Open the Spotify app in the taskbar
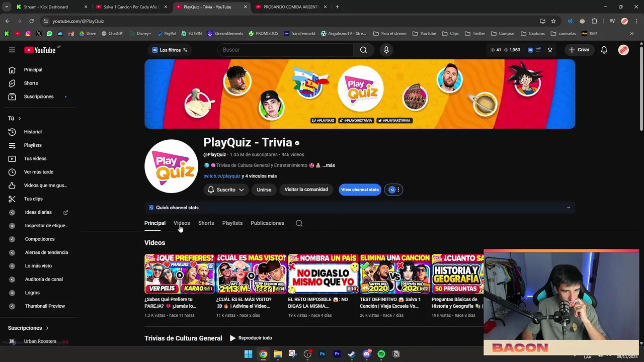The image size is (644, 362). tap(381, 354)
